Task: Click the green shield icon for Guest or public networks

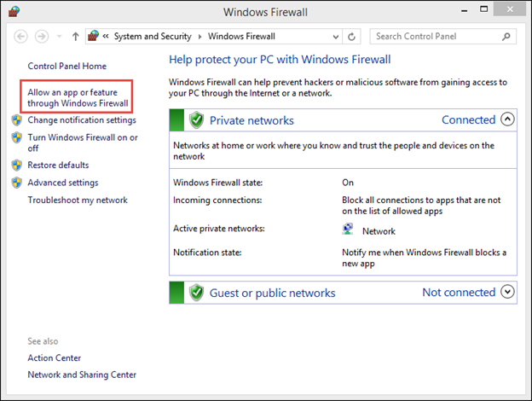Action: (x=196, y=293)
